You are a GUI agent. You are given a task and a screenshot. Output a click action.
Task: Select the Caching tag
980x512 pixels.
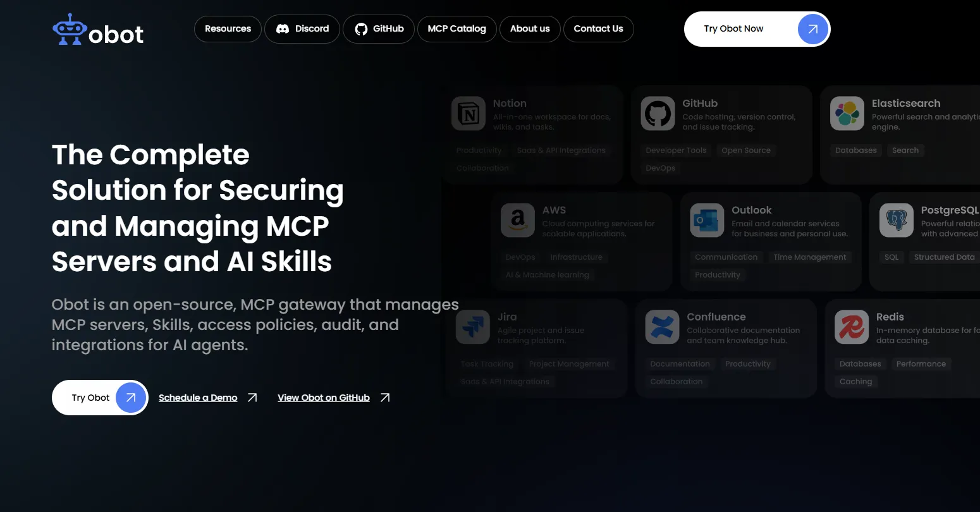pos(856,382)
